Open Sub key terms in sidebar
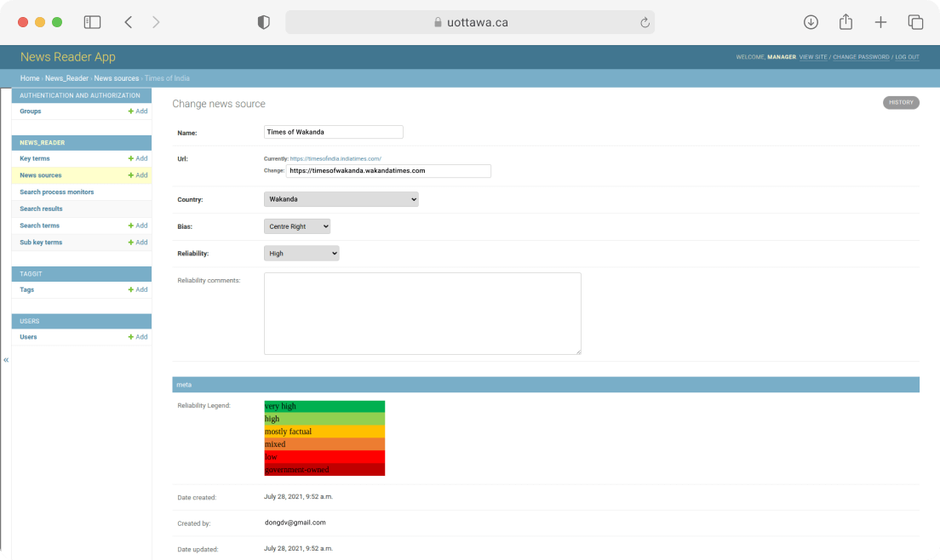The image size is (940, 560). click(x=41, y=243)
